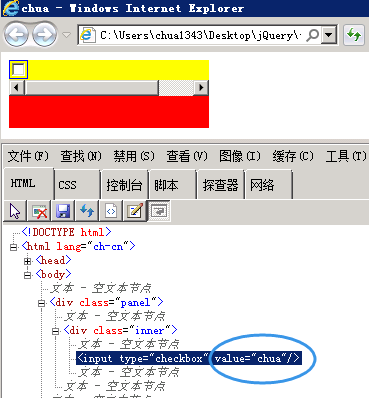This screenshot has width=369, height=398.
Task: Click the search magnifier in address bar
Action: (313, 34)
